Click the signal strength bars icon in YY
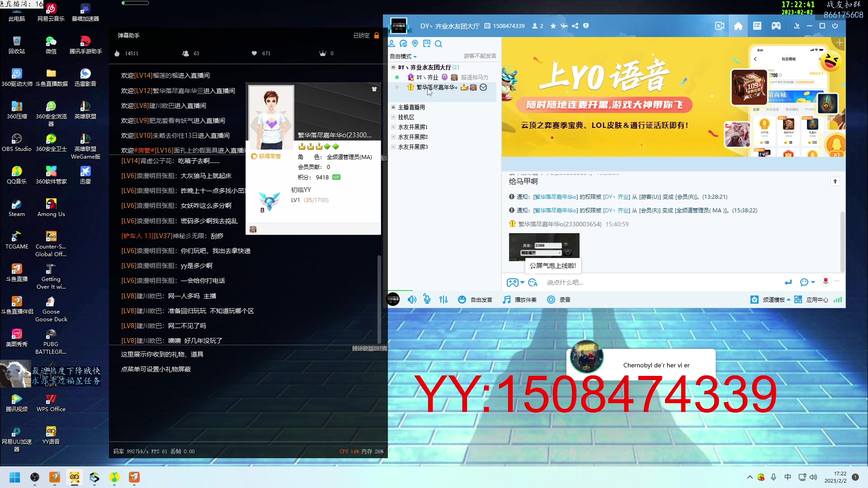Viewport: 868px width, 488px height. 838,300
